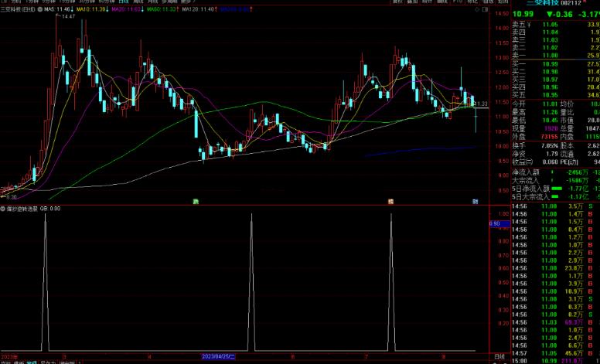This screenshot has height=364, width=600.
Task: Click the diamond icon at chart top-right
Action: click(x=476, y=9)
